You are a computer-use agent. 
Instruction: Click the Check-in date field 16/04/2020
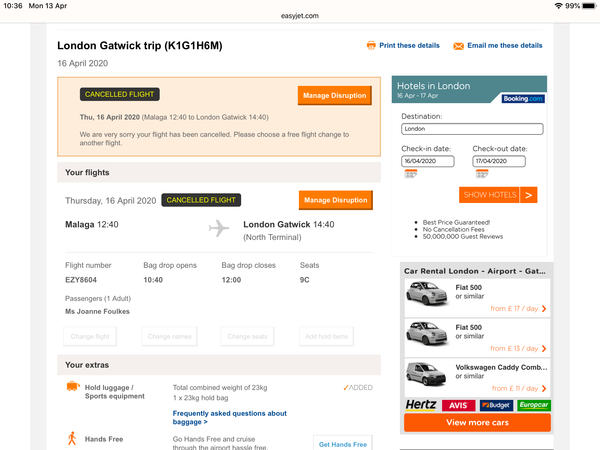[x=427, y=161]
